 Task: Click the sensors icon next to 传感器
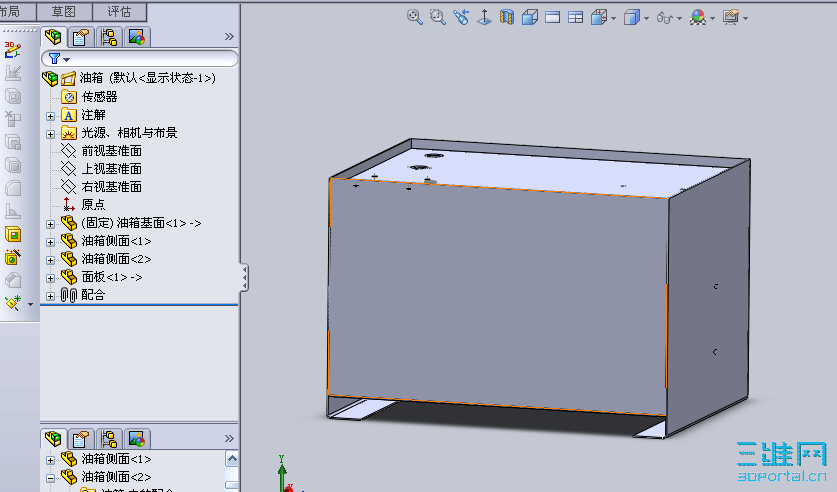tap(69, 97)
